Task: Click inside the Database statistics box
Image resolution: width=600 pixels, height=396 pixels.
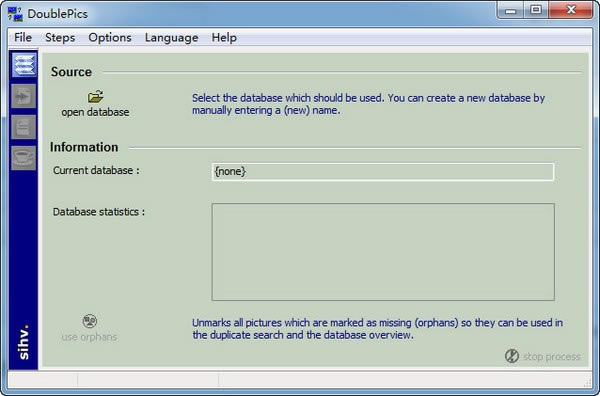Action: point(383,252)
